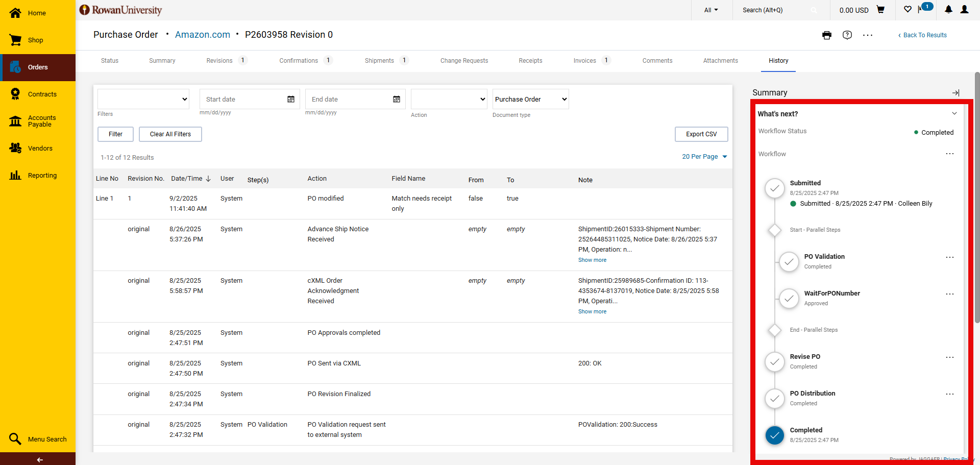Collapse the What's next? section
This screenshot has height=465, width=980.
pos(954,113)
